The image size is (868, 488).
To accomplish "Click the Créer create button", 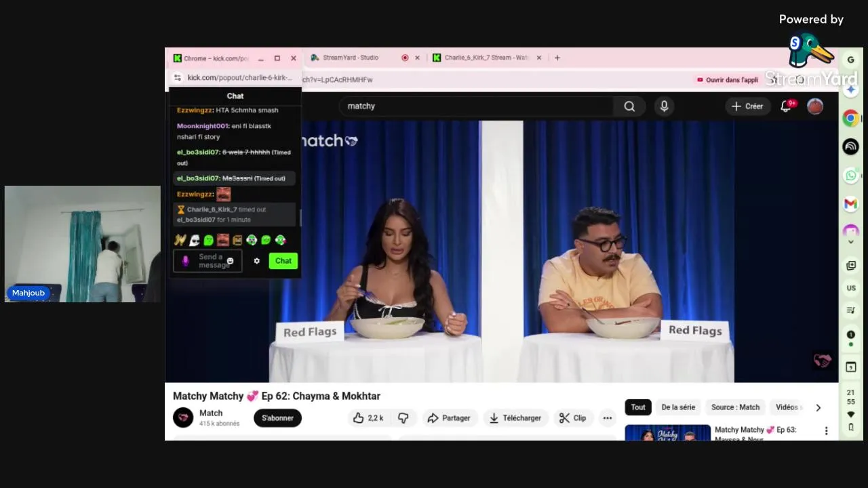I will (747, 106).
